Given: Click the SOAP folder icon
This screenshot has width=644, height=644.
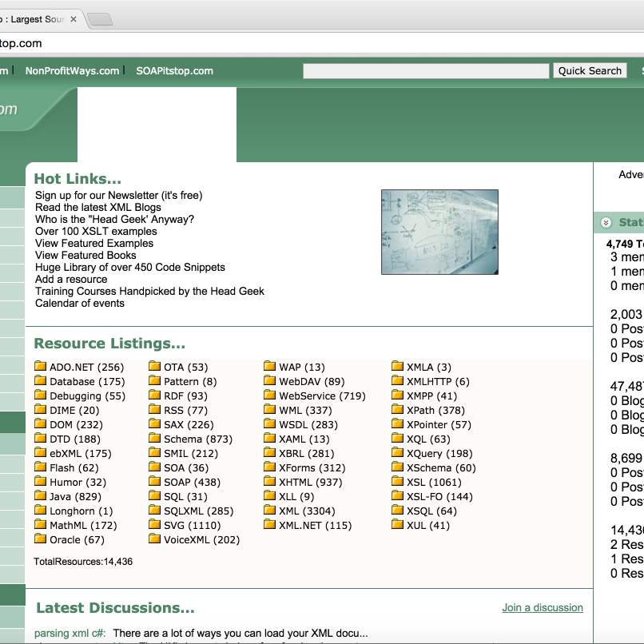Looking at the screenshot, I should [x=154, y=480].
